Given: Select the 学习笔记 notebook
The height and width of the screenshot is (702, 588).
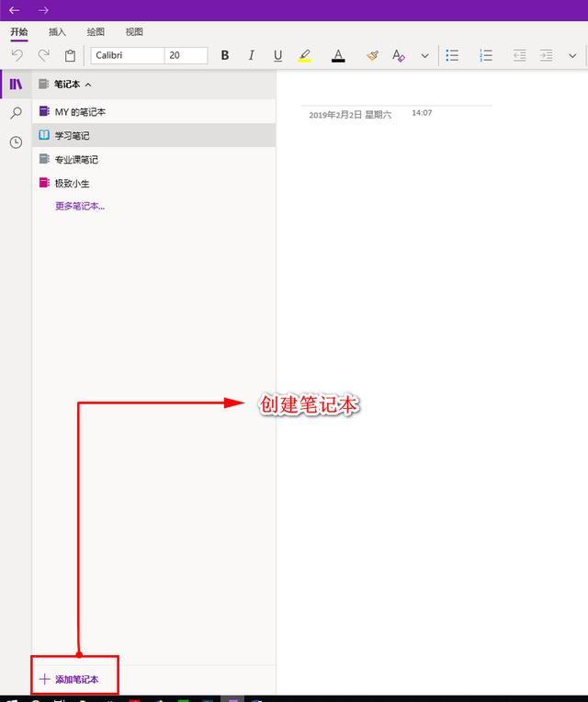Looking at the screenshot, I should 154,135.
